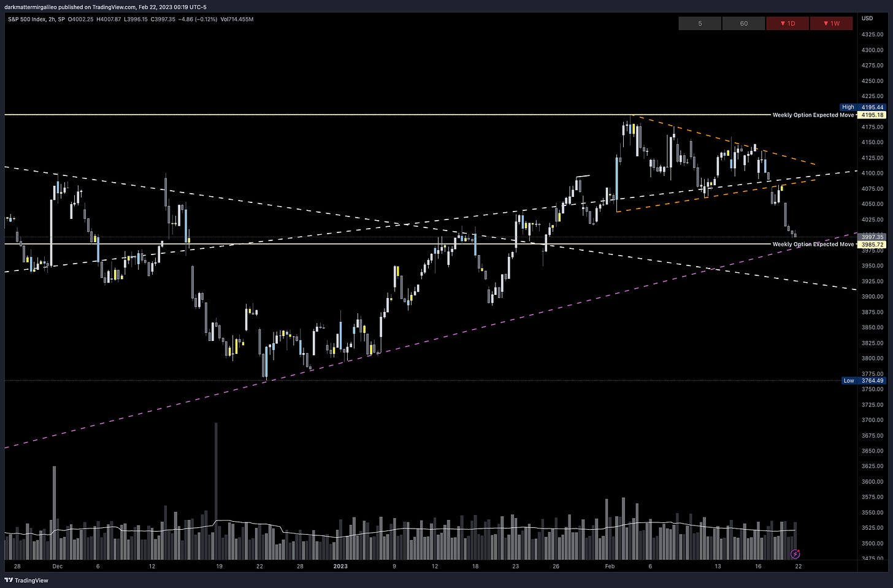Click the 3700.00 price axis label
This screenshot has height=588, width=893.
click(872, 421)
